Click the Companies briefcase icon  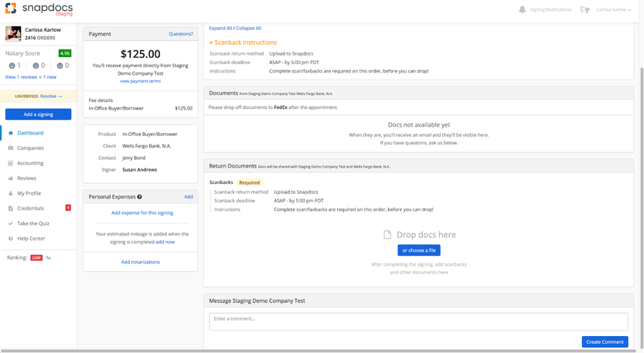(11, 148)
